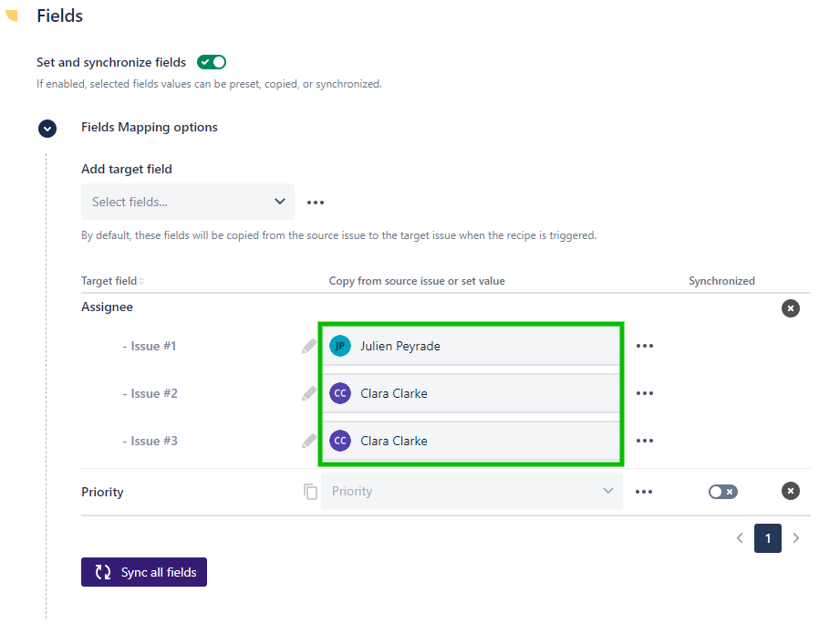Screen dimensions: 840x635
Task: Open more options next to Select fields
Action: (x=316, y=203)
